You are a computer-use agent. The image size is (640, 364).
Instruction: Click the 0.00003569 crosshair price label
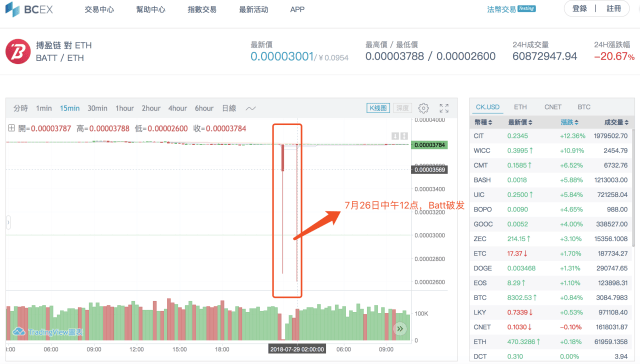(x=429, y=169)
